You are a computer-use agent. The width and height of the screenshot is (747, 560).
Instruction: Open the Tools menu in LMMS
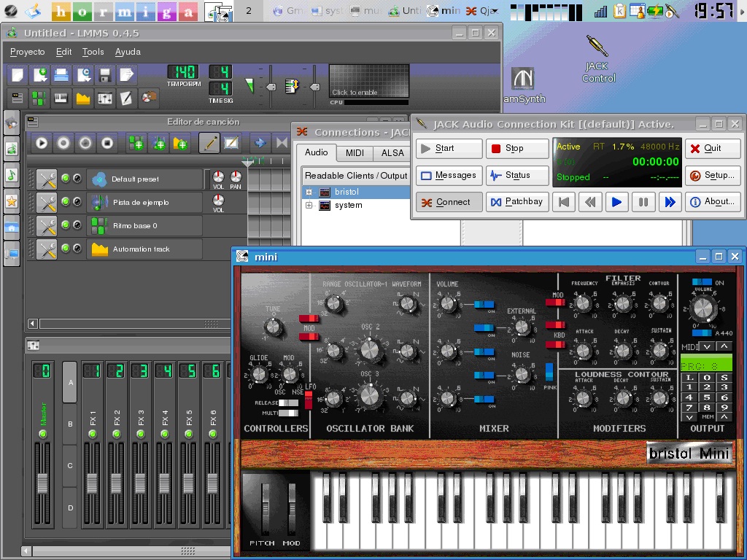coord(93,52)
